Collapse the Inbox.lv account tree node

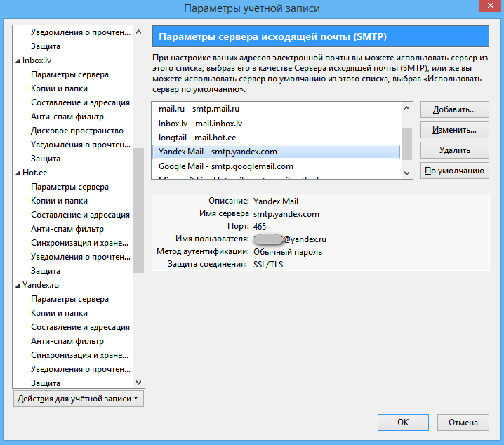(18, 61)
